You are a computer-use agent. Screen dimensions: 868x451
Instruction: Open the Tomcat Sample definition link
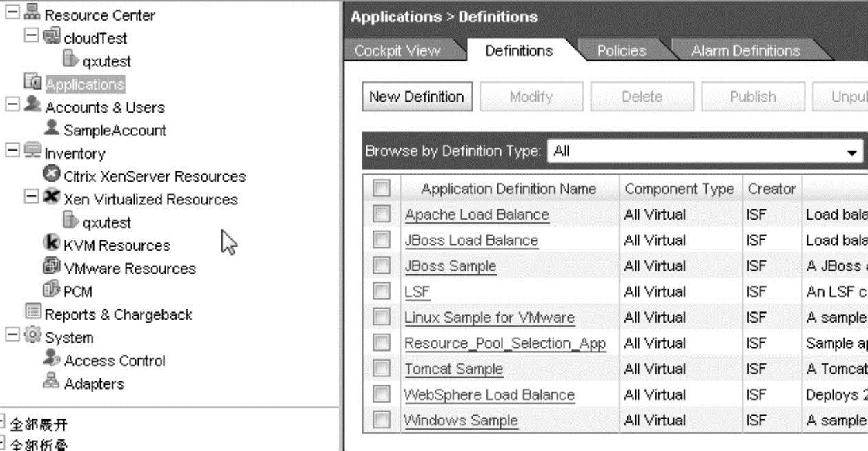pos(453,369)
